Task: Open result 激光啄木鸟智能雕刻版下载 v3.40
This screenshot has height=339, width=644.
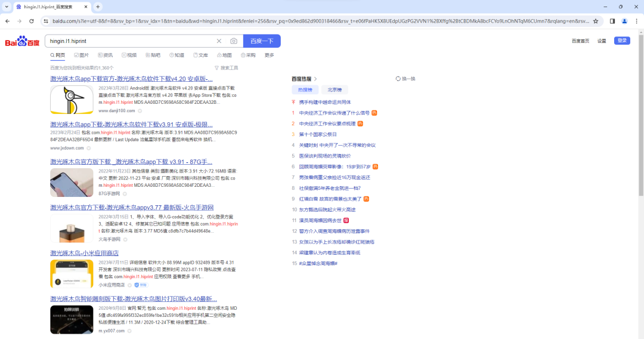Action: click(134, 299)
